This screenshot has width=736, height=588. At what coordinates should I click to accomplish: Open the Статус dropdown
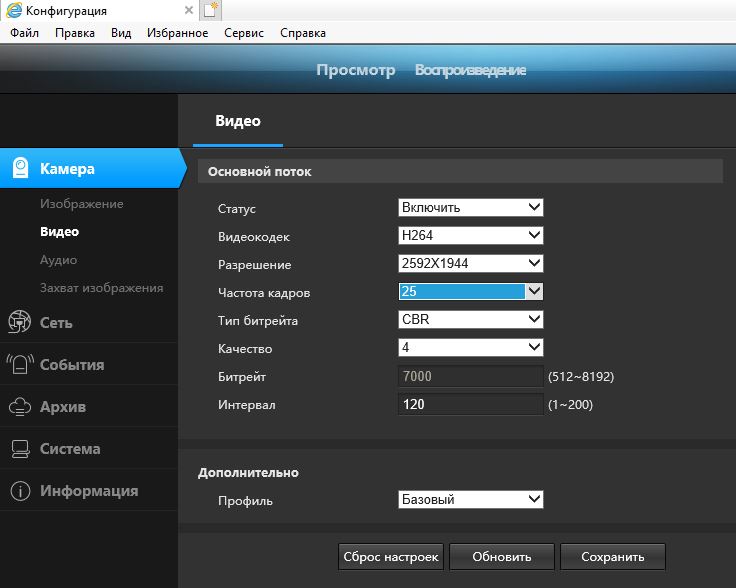point(470,208)
